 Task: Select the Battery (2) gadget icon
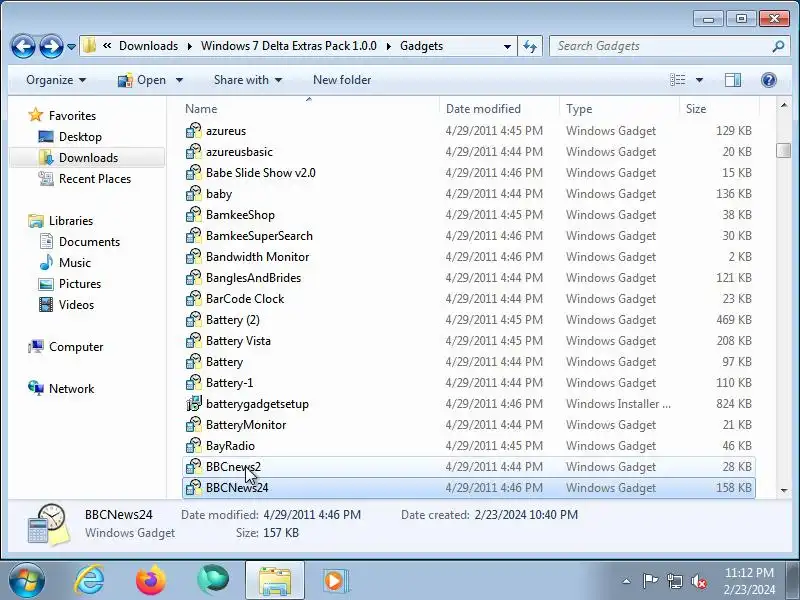click(x=193, y=319)
